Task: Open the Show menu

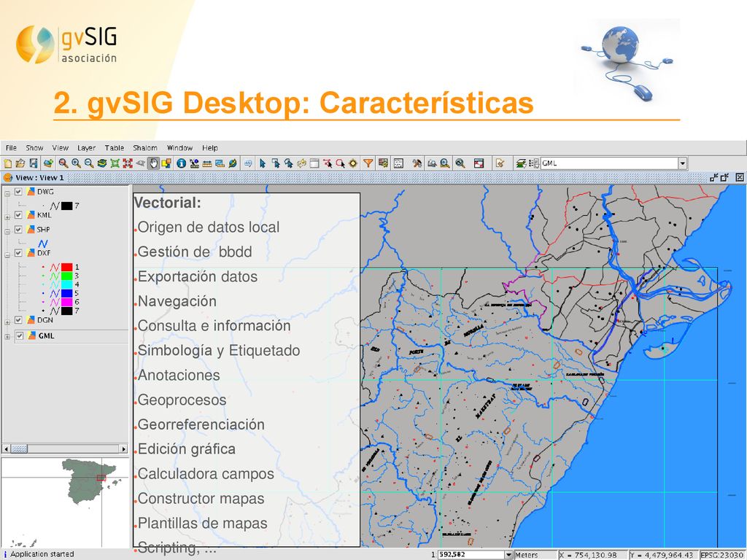Action: 34,148
